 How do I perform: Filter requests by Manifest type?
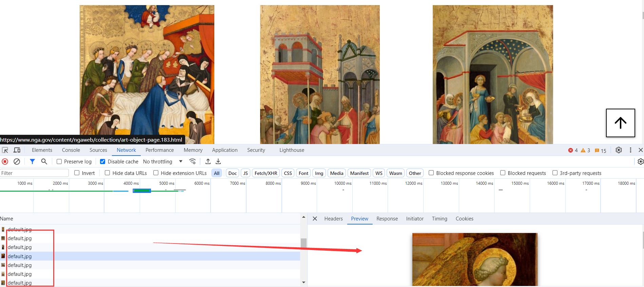[359, 173]
